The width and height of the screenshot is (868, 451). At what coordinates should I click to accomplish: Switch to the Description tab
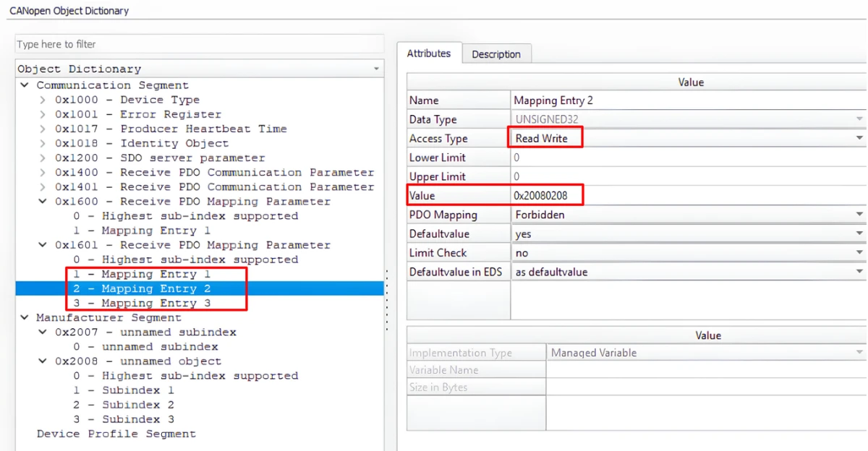(x=495, y=54)
